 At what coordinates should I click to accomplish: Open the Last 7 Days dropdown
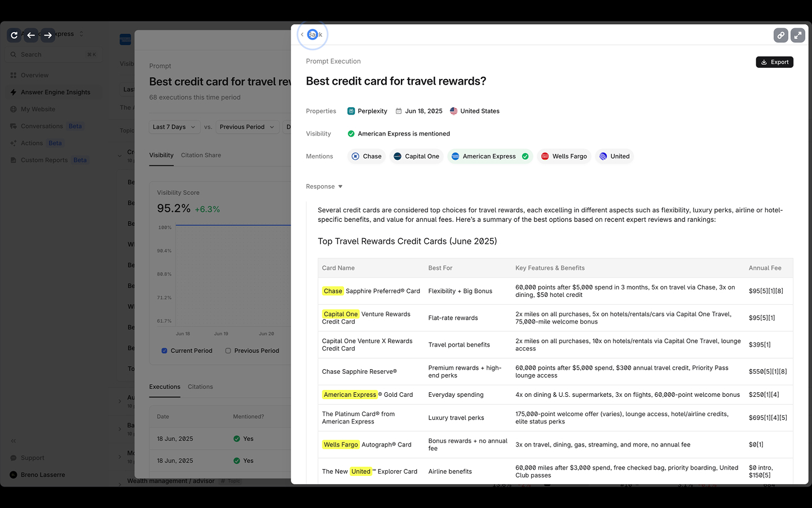click(x=174, y=127)
